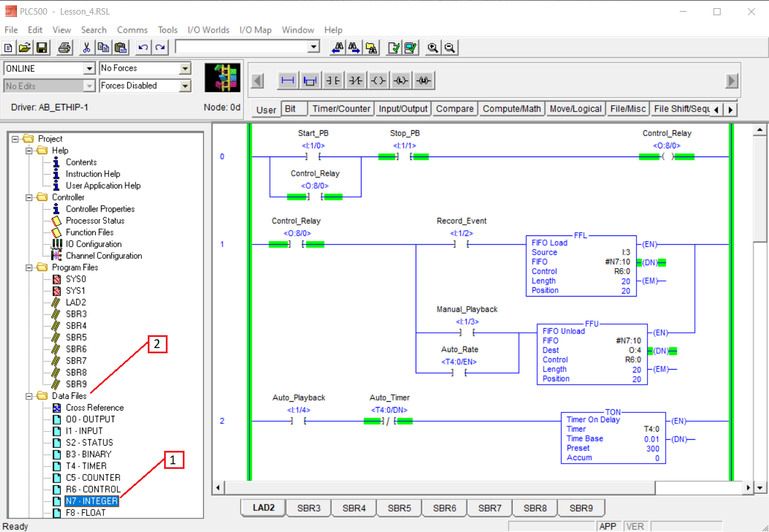
Task: Select N7 - INTEGER data file
Action: 92,501
